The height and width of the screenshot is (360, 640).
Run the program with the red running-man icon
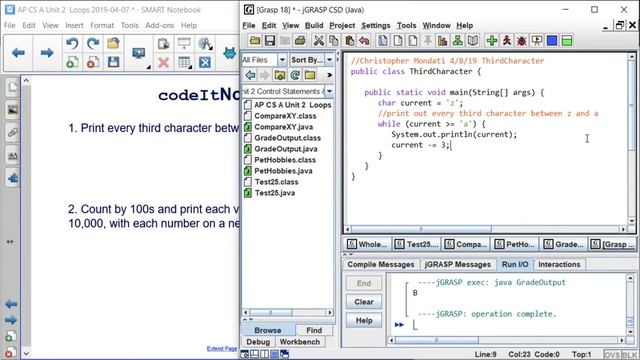pos(507,40)
